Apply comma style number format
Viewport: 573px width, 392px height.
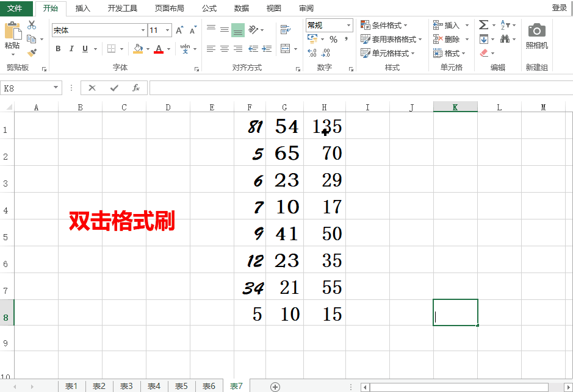point(346,39)
